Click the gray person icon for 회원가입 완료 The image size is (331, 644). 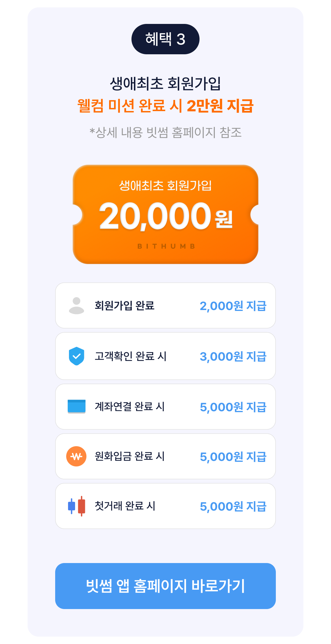point(77,305)
